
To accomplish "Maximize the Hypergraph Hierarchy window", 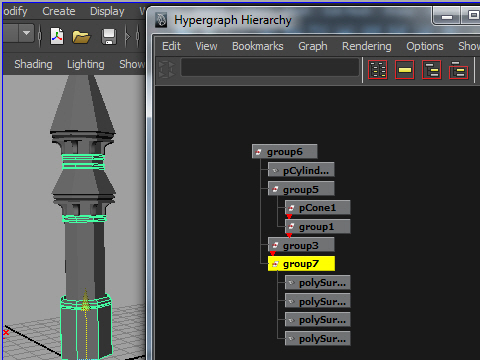I will pyautogui.click(x=471, y=16).
